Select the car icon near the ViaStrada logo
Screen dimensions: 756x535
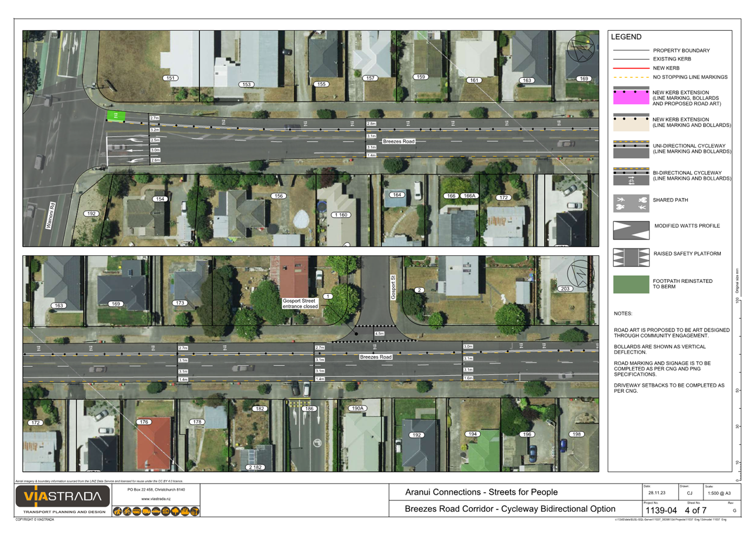(155, 511)
